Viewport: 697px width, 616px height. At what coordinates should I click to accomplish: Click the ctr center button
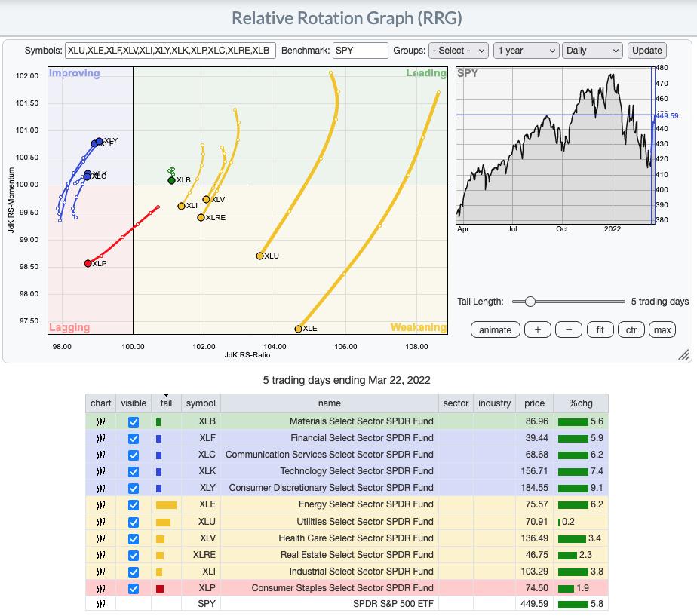click(631, 329)
